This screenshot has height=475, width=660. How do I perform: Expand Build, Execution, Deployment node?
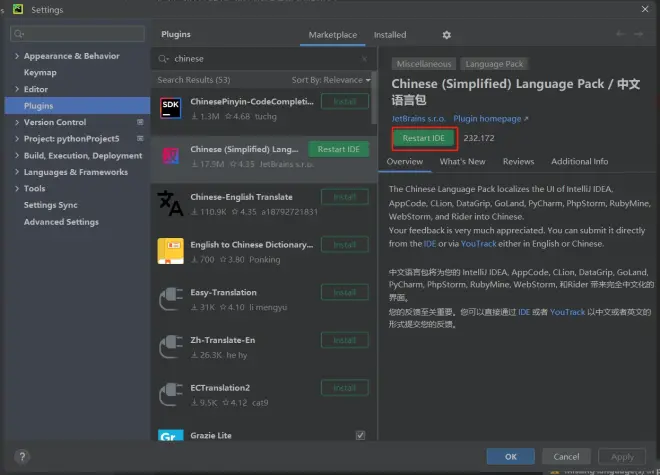click(17, 155)
